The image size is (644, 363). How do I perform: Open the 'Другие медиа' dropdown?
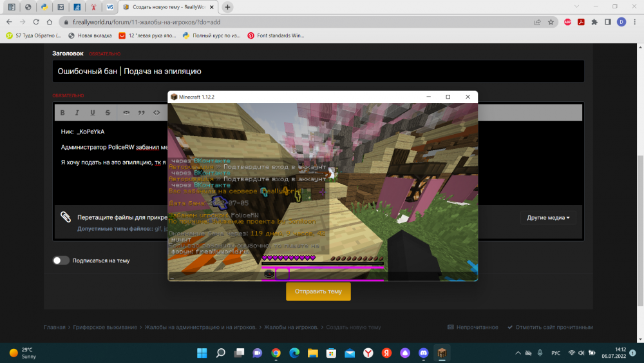point(548,217)
